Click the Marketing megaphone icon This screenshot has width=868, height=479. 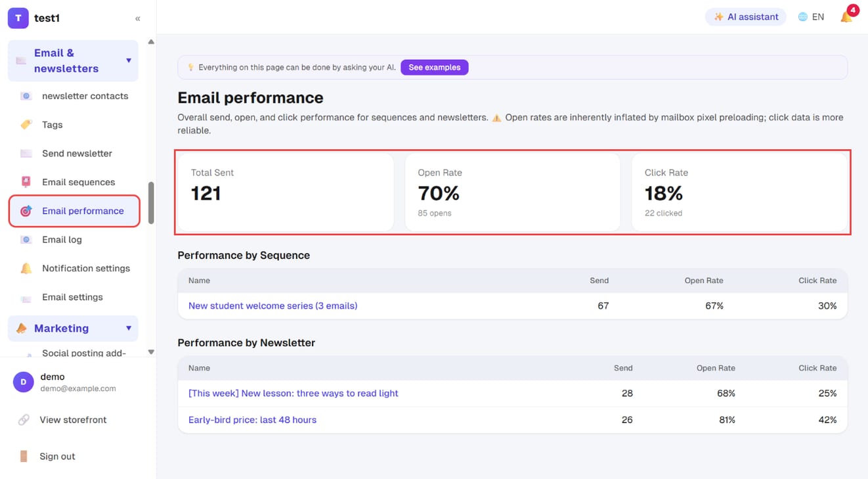click(x=22, y=328)
